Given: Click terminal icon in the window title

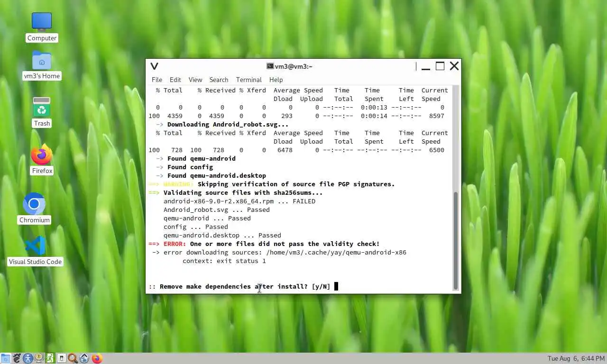Looking at the screenshot, I should pyautogui.click(x=270, y=66).
